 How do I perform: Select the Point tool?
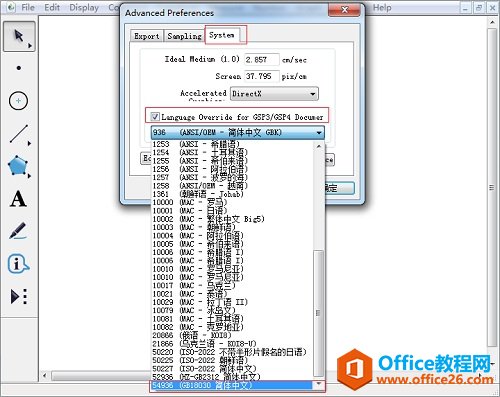click(x=19, y=68)
